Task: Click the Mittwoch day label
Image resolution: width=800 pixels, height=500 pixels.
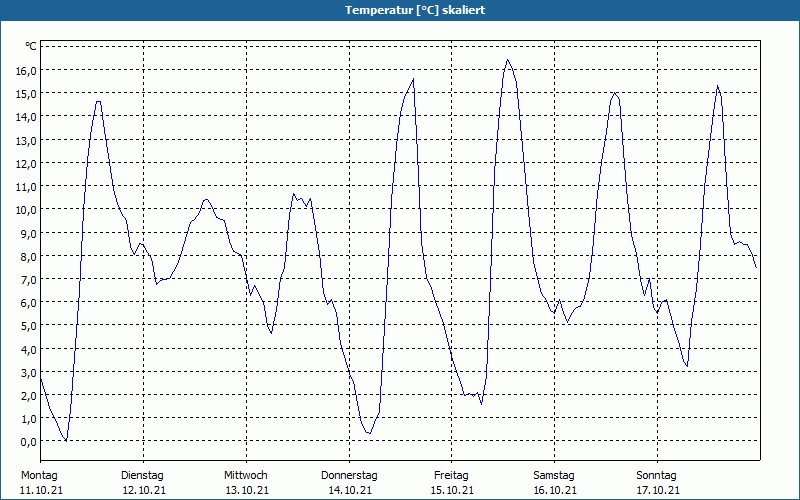Action: point(245,476)
